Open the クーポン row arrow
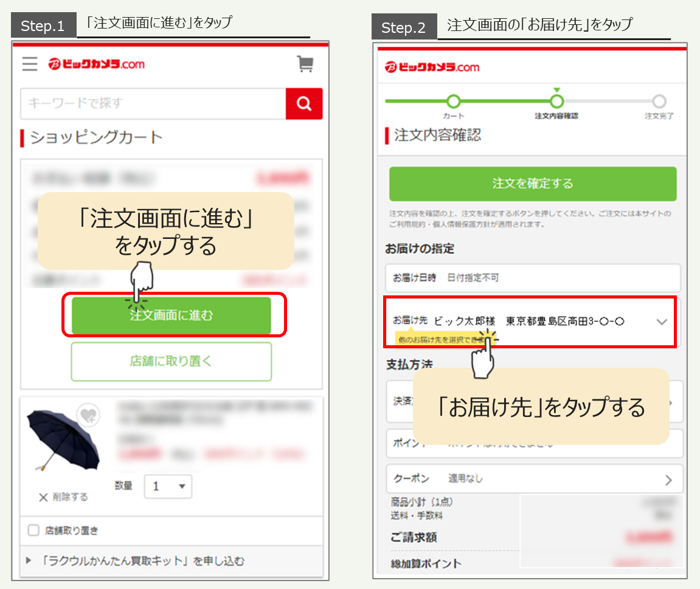The image size is (700, 589). (668, 480)
